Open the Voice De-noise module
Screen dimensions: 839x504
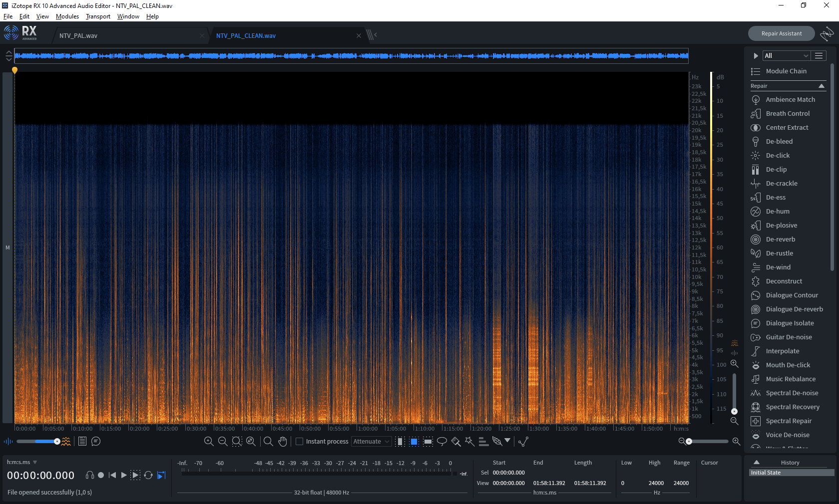(788, 435)
